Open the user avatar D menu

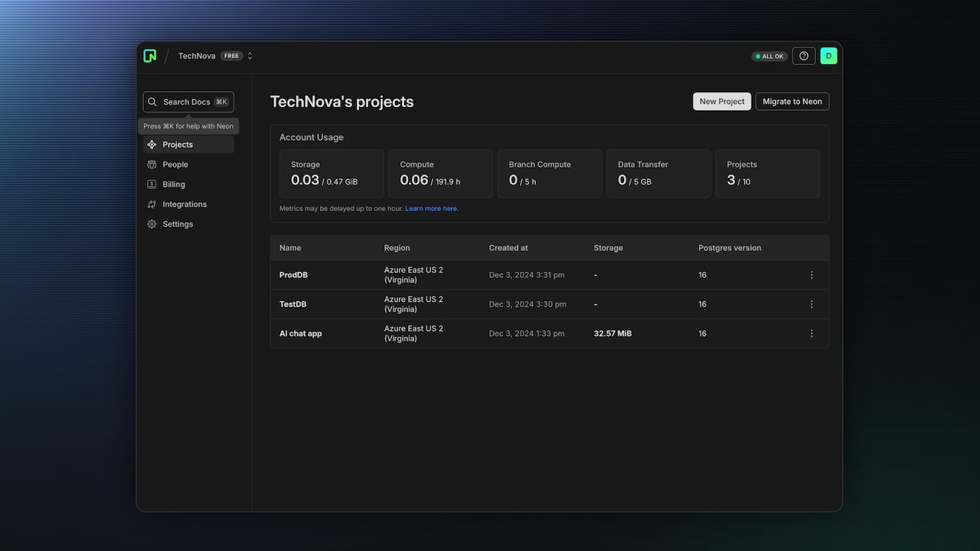828,56
